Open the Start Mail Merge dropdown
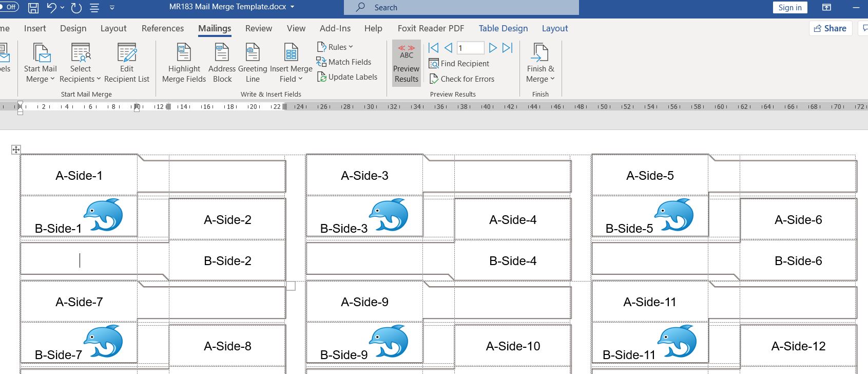868x374 pixels. 40,63
